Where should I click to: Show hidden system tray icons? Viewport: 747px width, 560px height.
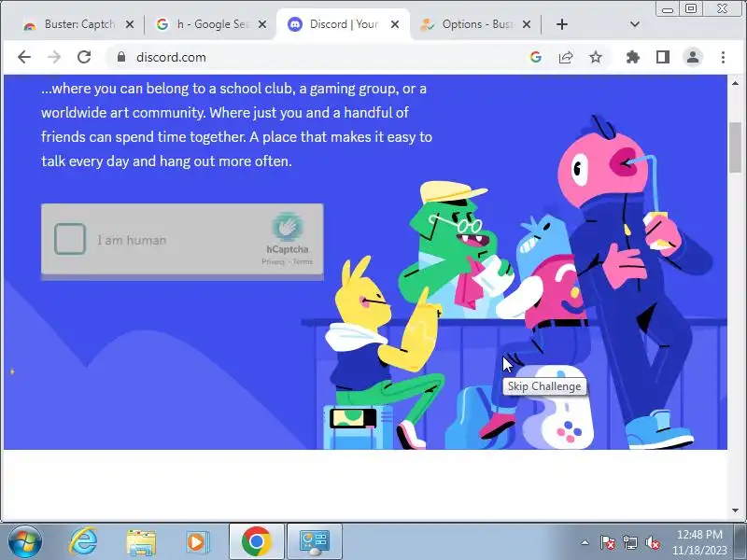(585, 542)
